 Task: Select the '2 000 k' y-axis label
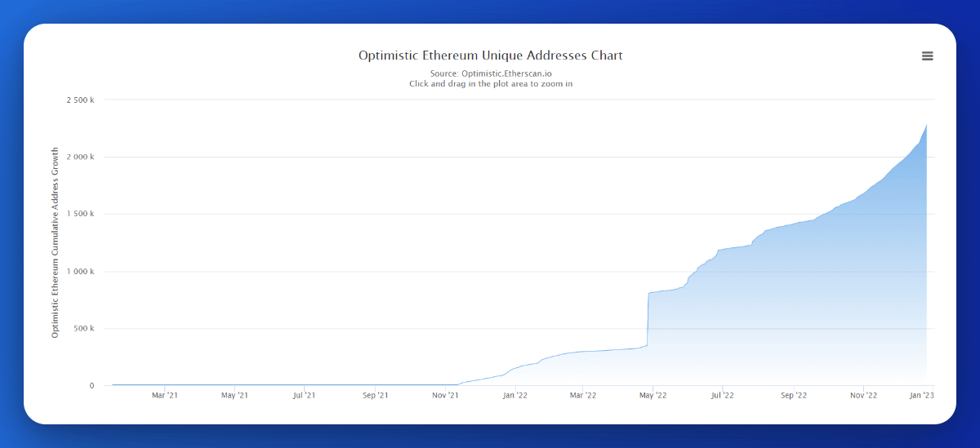coord(80,157)
